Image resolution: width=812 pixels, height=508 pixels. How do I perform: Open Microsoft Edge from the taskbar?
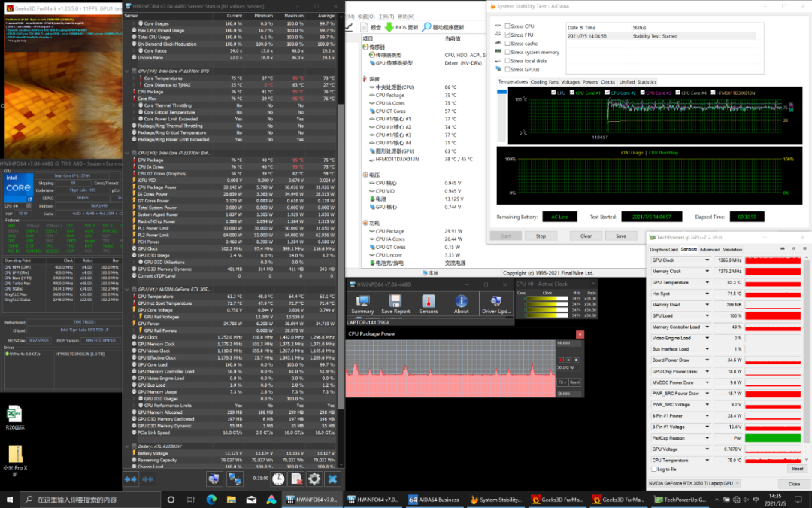(x=211, y=500)
